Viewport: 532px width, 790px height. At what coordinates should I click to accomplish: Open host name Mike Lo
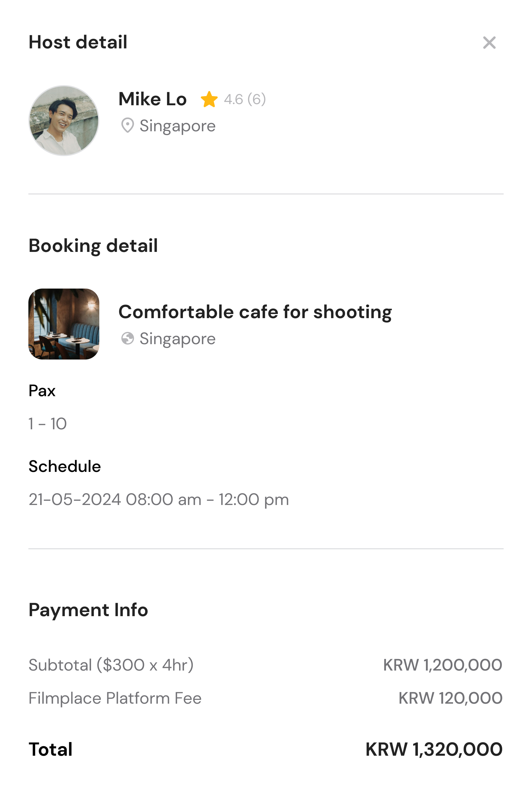coord(153,99)
